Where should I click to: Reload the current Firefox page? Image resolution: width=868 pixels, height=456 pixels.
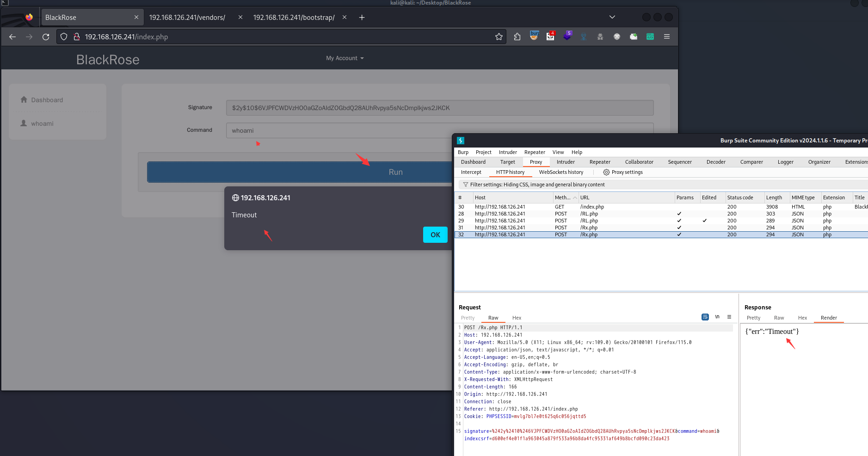point(46,37)
